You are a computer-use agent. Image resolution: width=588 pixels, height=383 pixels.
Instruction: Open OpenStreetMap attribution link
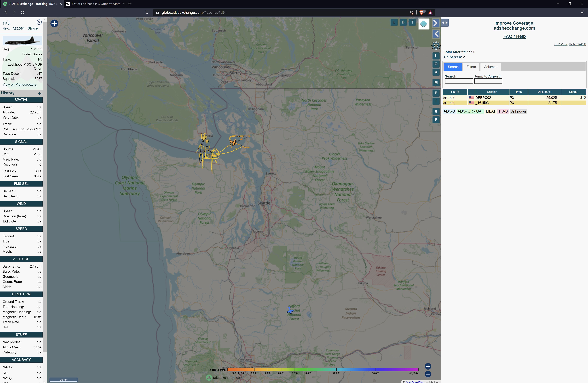click(x=415, y=382)
